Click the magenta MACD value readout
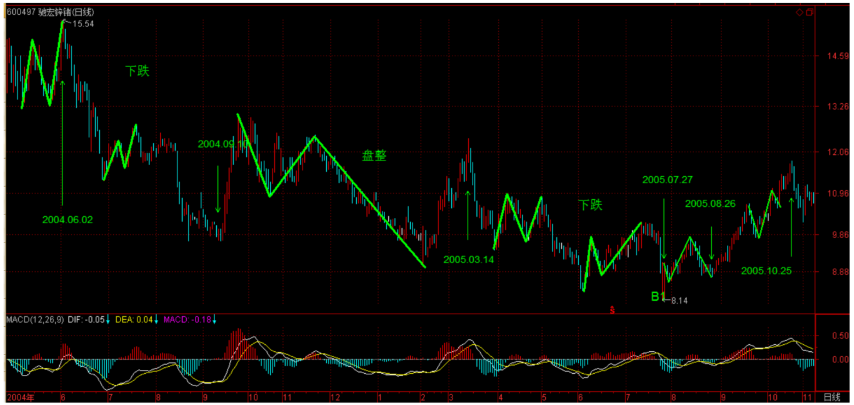This screenshot has width=854, height=405. pyautogui.click(x=186, y=320)
